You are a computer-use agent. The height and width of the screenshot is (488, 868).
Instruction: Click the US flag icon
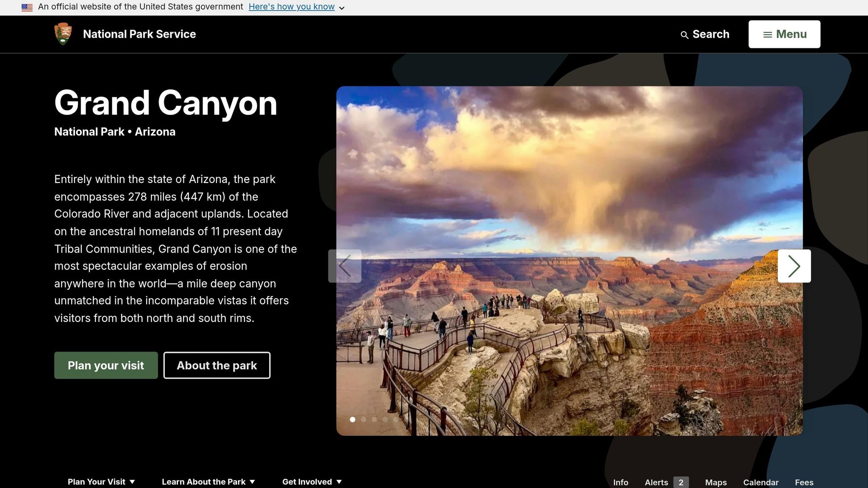(x=27, y=7)
